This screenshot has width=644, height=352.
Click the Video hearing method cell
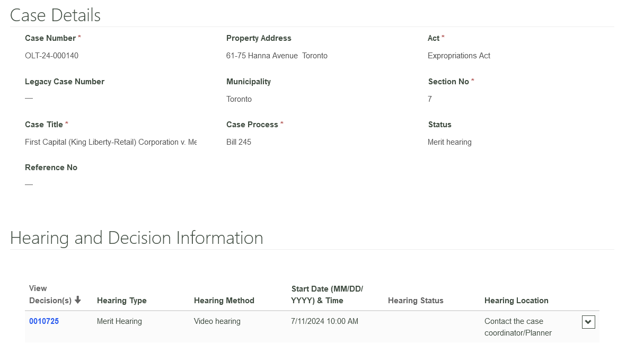(217, 321)
